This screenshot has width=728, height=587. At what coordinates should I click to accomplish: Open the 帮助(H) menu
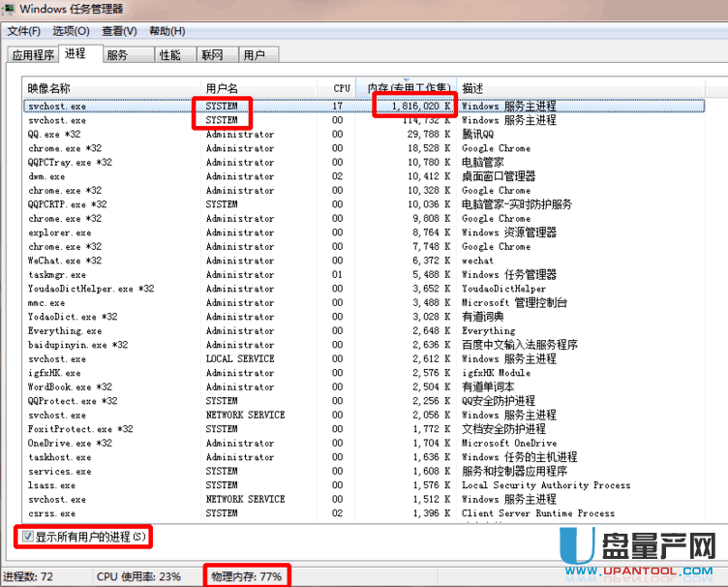click(167, 31)
